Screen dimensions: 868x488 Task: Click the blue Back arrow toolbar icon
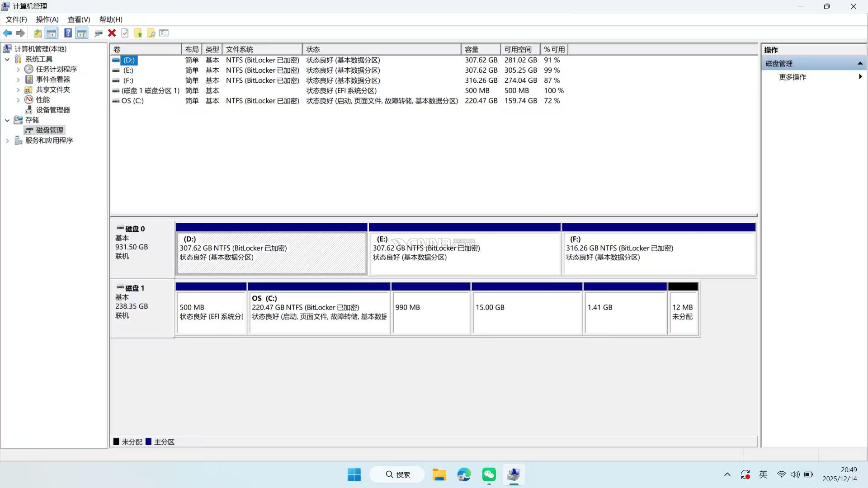[7, 33]
